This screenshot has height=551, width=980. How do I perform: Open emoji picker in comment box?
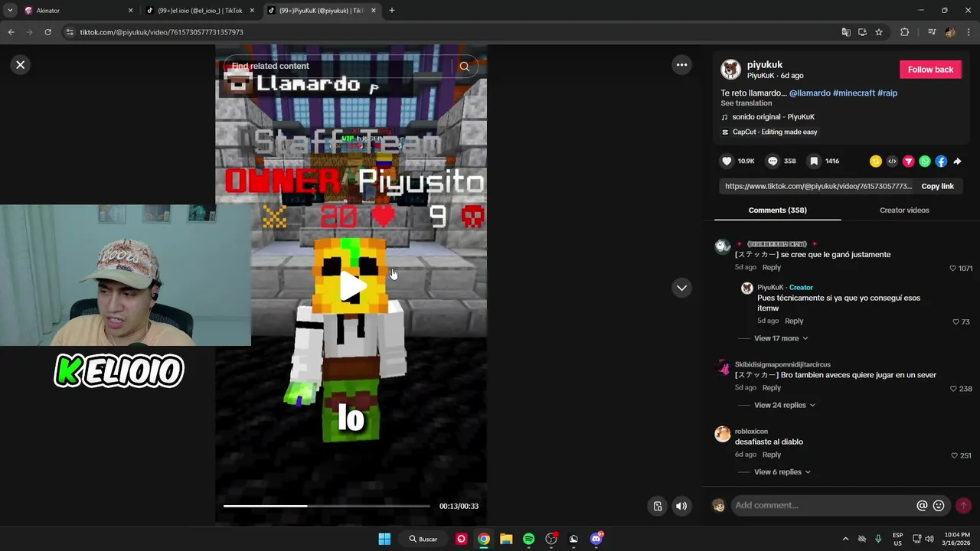[939, 506]
